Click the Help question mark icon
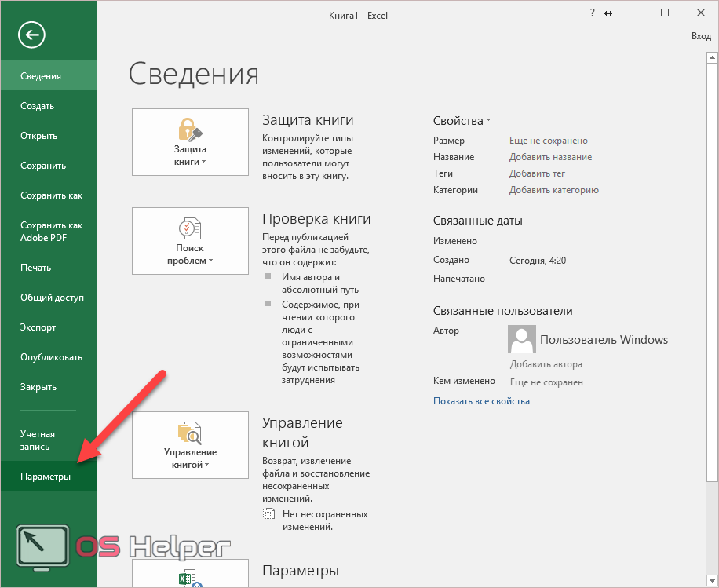 coord(592,13)
